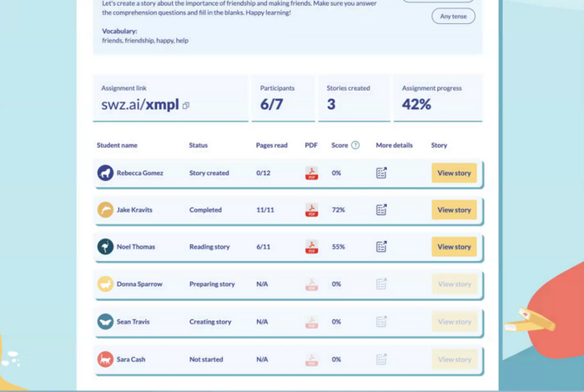Select the Any tense button

click(454, 16)
